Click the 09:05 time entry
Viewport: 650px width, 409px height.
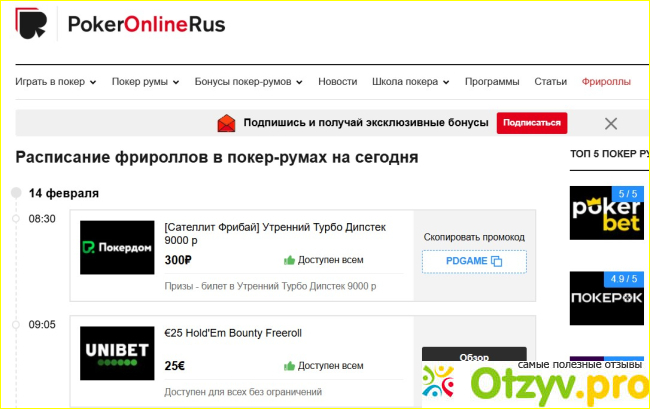click(x=42, y=324)
